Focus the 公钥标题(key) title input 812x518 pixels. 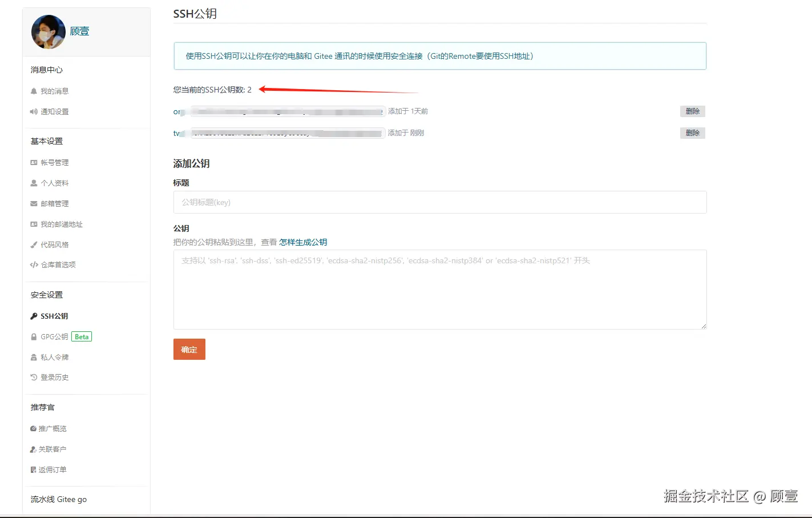point(440,202)
